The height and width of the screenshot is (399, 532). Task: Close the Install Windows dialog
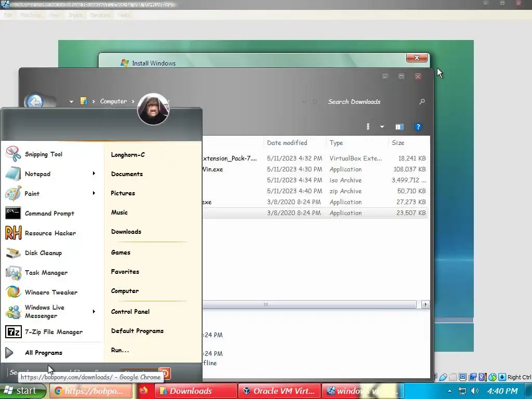pos(417,58)
